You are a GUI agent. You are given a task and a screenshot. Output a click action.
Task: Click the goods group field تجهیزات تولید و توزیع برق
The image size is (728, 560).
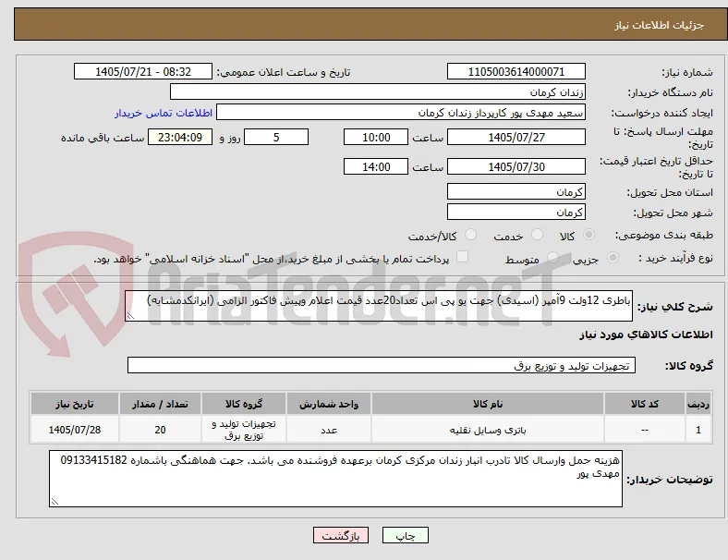pos(382,365)
